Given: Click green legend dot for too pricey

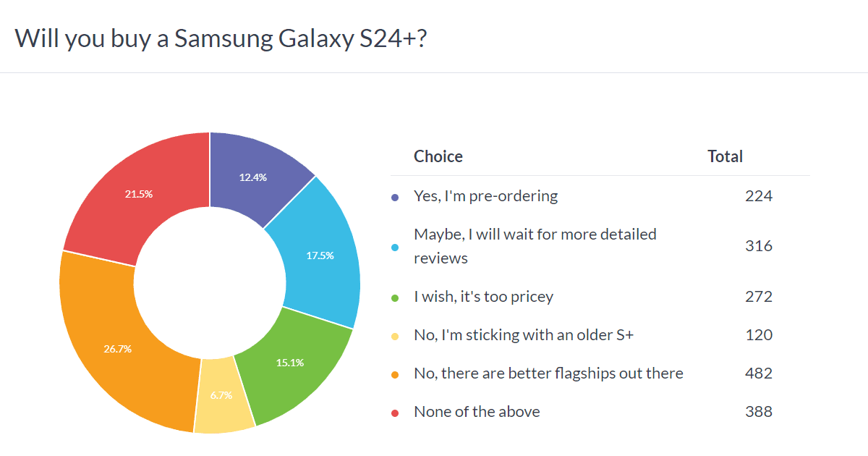Looking at the screenshot, I should (x=394, y=297).
